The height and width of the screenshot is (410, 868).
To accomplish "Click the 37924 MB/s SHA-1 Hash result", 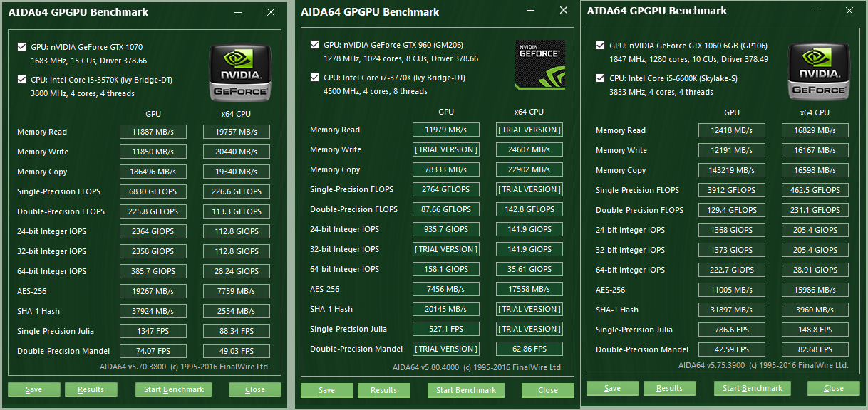I will point(153,311).
